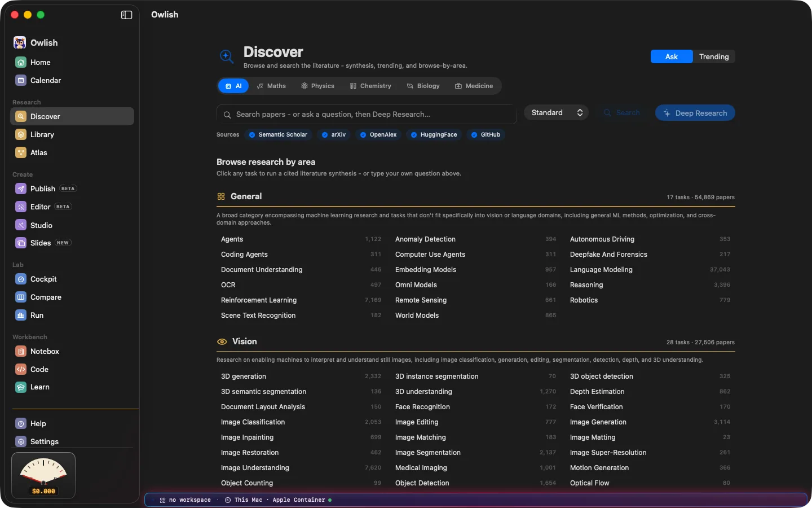Click This Mac Apple Container status
This screenshot has width=812, height=508.
pos(278,500)
